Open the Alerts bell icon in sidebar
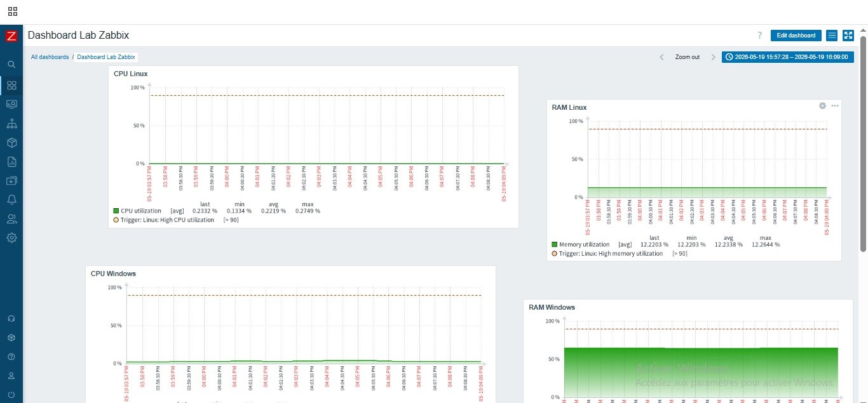 (11, 200)
